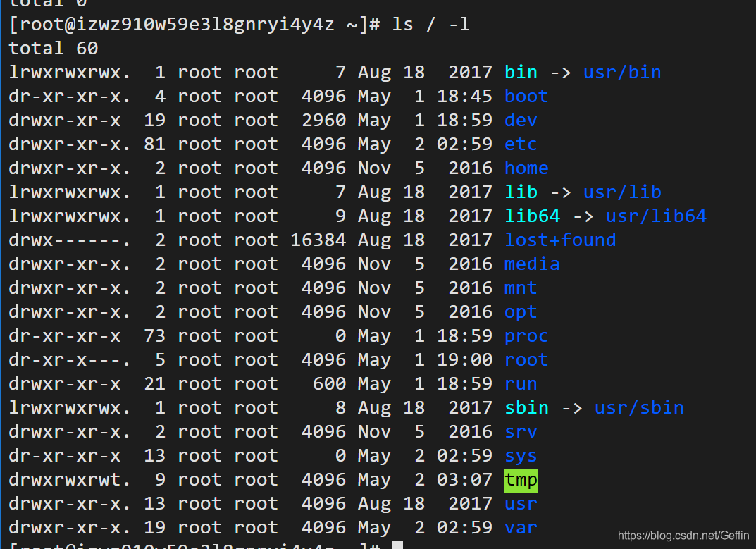Click the 'dr-xr-xr-x.' permissions of boot
The image size is (756, 549).
click(x=70, y=96)
